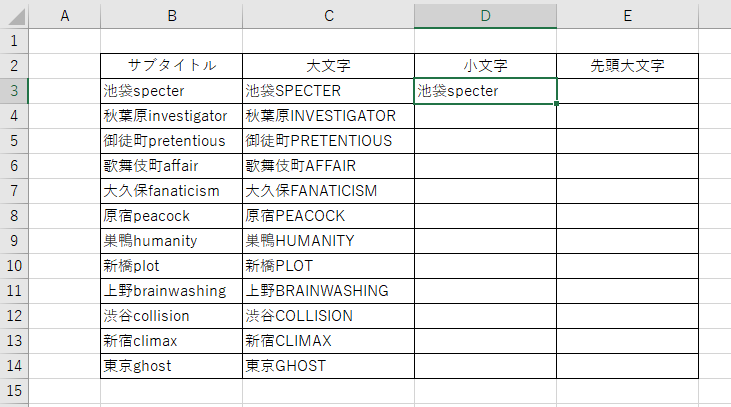Select cell with 秋葉原investigator

point(172,116)
